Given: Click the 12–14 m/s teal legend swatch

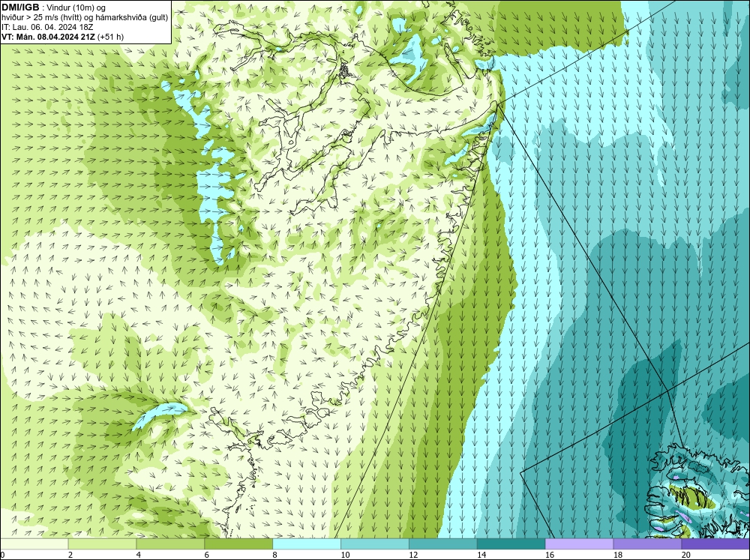Looking at the screenshot, I should click(443, 544).
